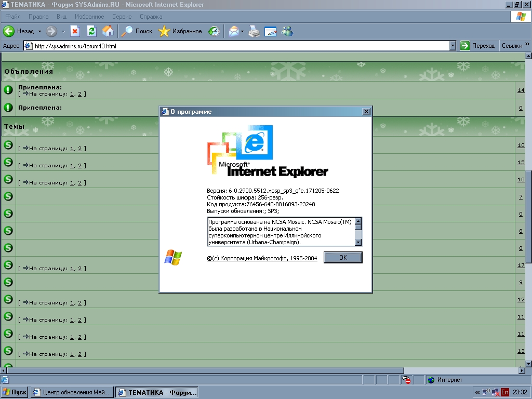Open the Корпорация Майкрософт copyright link
Image resolution: width=532 pixels, height=399 pixels.
click(262, 258)
